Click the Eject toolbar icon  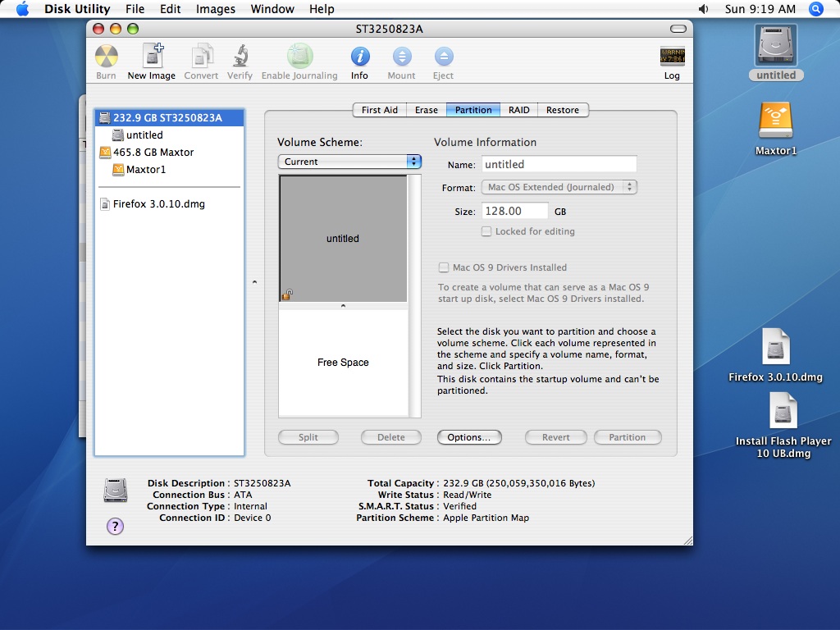point(444,57)
